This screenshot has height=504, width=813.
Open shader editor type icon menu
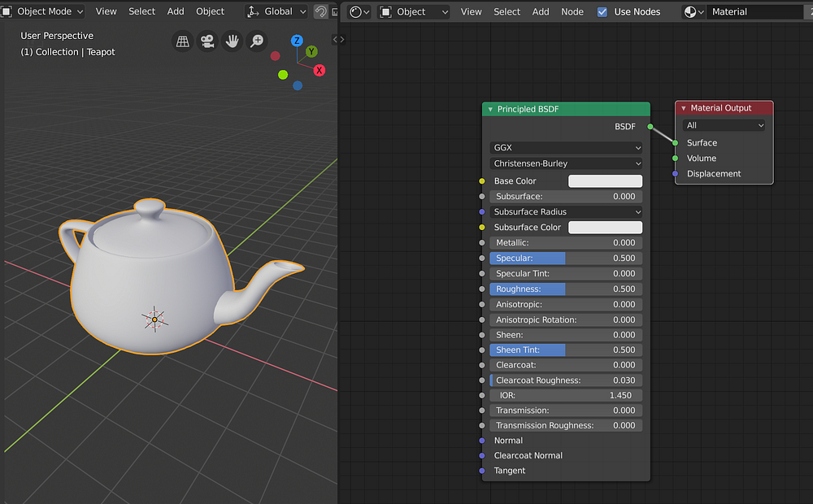click(x=359, y=11)
